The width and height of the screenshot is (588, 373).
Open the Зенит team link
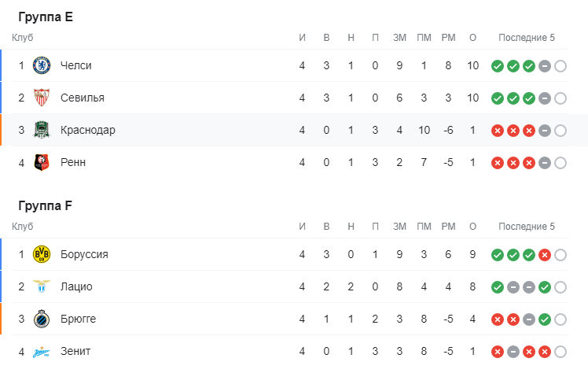[x=75, y=351]
